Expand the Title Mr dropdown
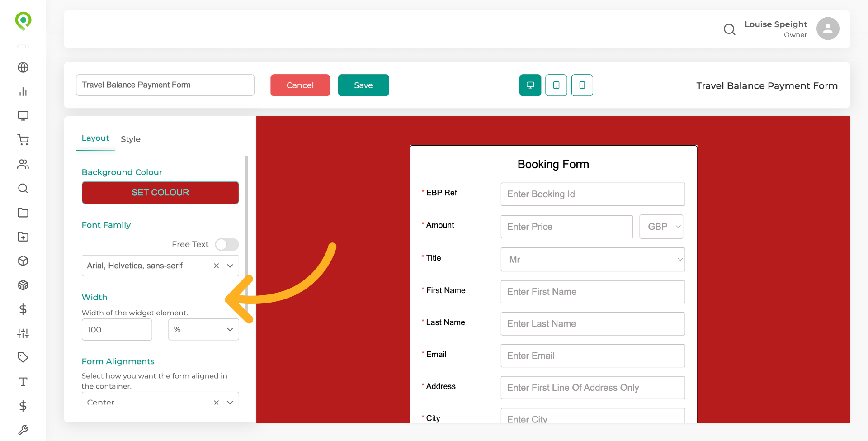Image resolution: width=868 pixels, height=441 pixels. [593, 259]
